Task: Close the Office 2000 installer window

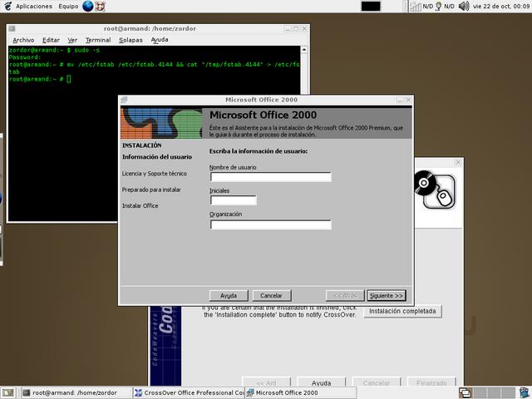Action: click(x=408, y=100)
